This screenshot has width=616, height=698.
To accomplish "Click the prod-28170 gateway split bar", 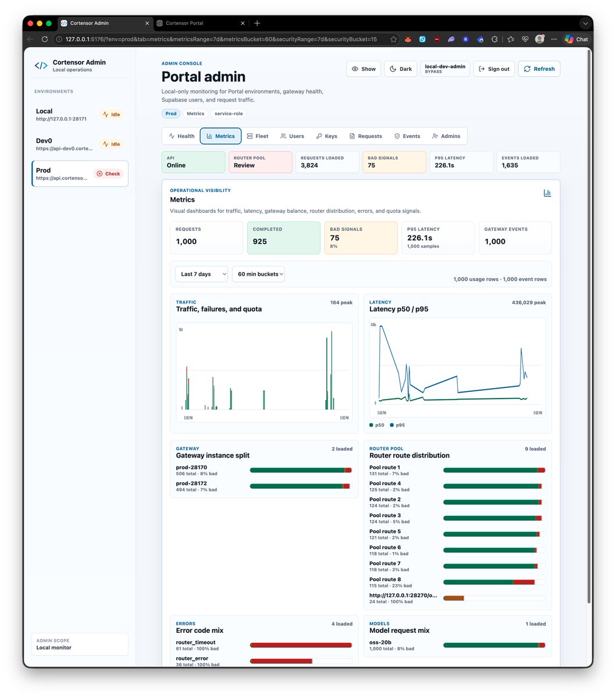I will click(301, 470).
